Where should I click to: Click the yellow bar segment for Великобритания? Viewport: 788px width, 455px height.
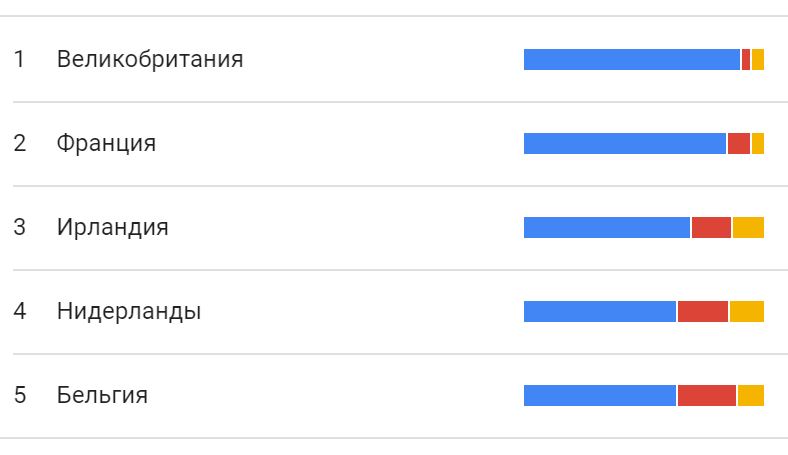pyautogui.click(x=758, y=60)
